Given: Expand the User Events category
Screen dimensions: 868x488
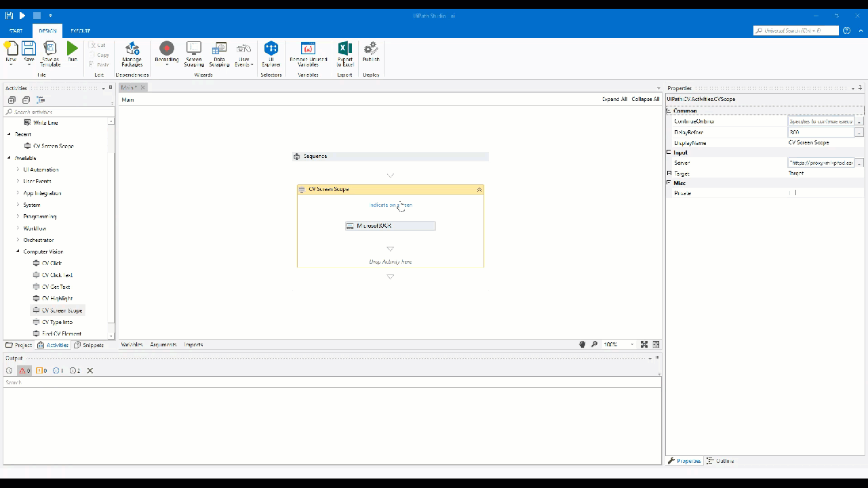Looking at the screenshot, I should (18, 181).
